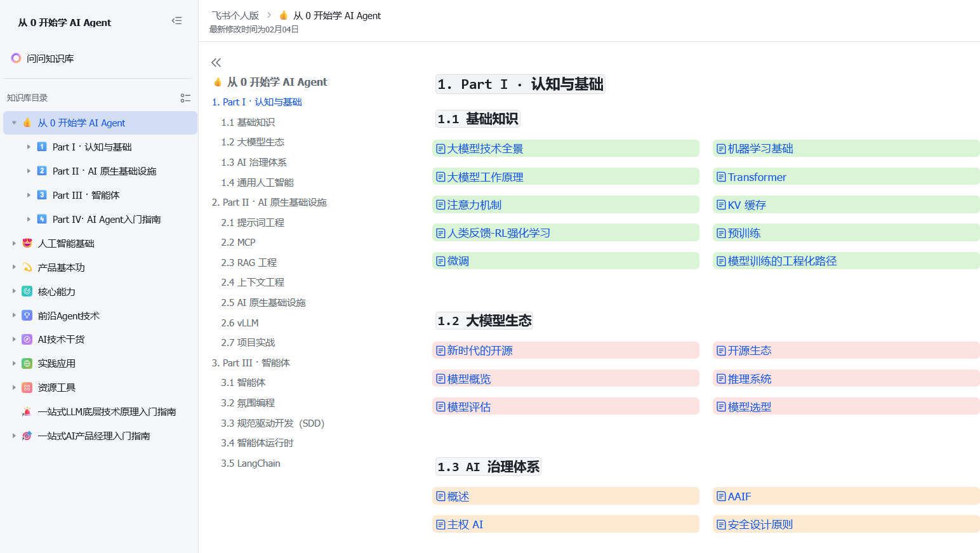Click the 1.1 基础知识 heading
This screenshot has height=553, width=980.
pyautogui.click(x=478, y=119)
